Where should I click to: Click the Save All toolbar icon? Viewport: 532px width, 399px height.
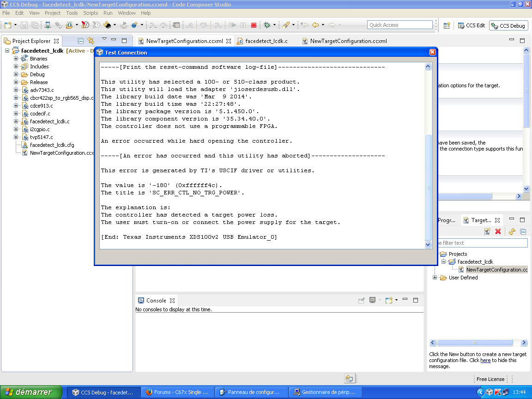point(35,25)
